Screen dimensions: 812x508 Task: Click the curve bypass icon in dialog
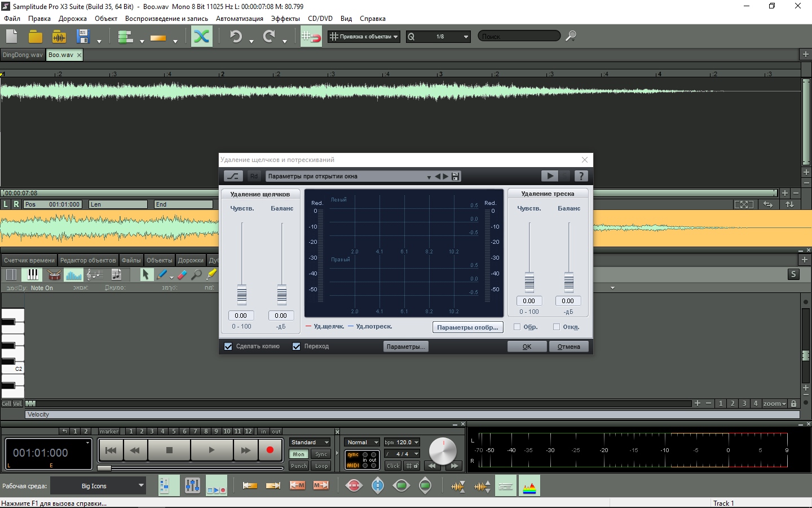click(233, 176)
